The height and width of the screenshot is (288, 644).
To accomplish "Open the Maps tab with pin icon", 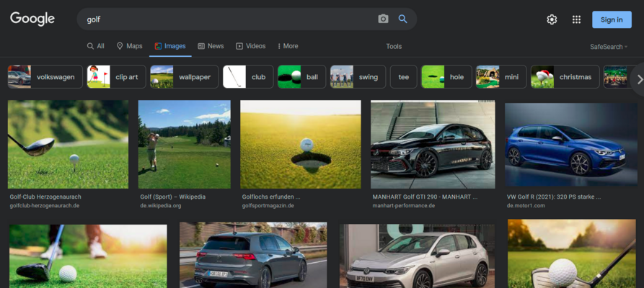I will click(129, 46).
